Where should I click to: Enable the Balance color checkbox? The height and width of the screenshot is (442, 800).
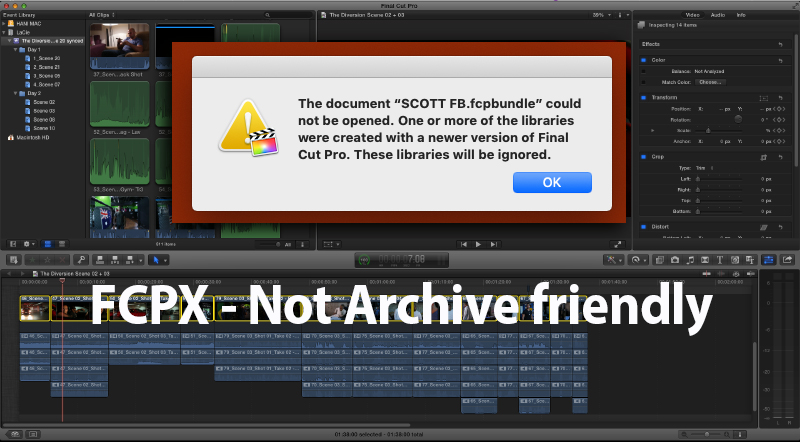644,71
